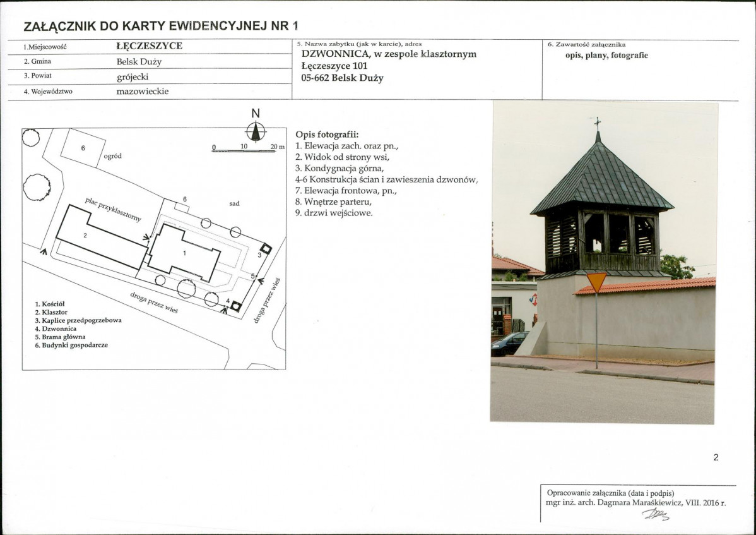This screenshot has width=756, height=535.
Task: Click the signature scribble under the author name
Action: 656,515
